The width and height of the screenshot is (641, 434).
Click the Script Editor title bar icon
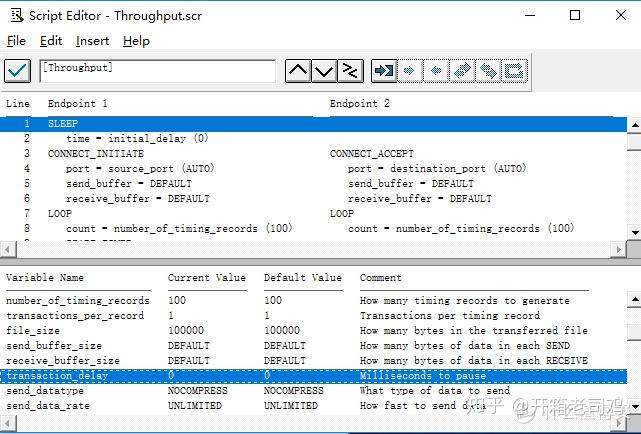(17, 16)
